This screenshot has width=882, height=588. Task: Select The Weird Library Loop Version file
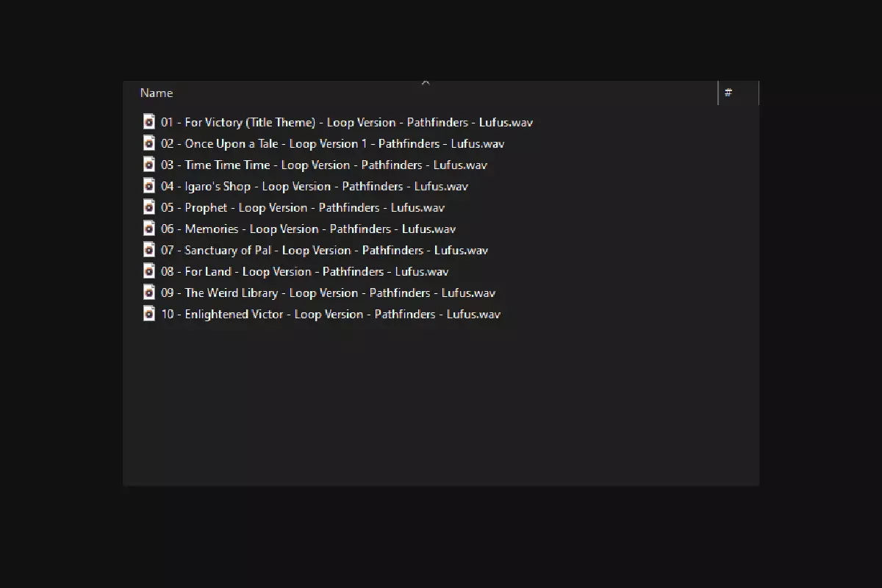[329, 293]
